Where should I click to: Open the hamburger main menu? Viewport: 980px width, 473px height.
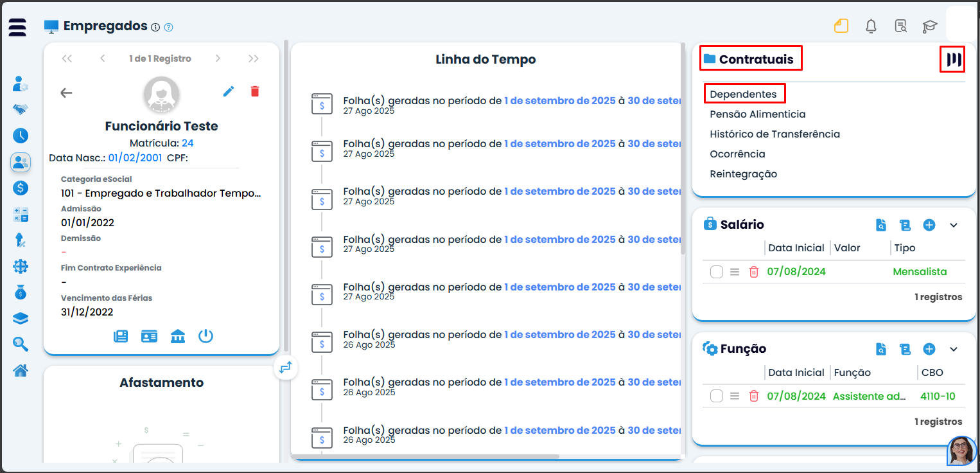click(x=17, y=28)
